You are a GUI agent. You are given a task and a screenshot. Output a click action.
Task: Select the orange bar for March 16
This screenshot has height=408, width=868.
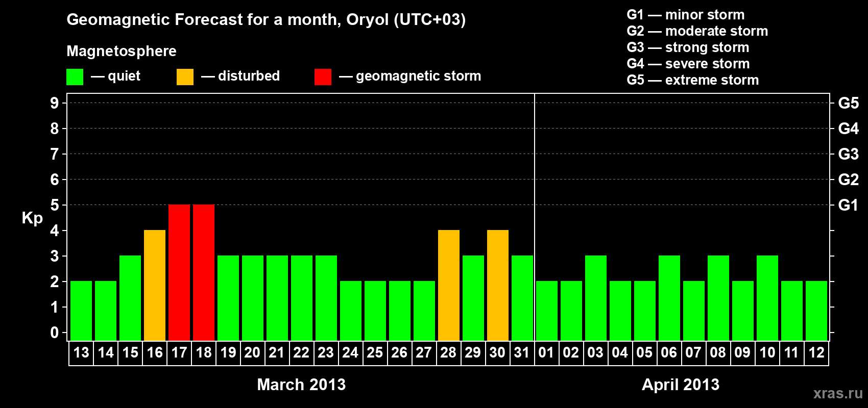[155, 286]
